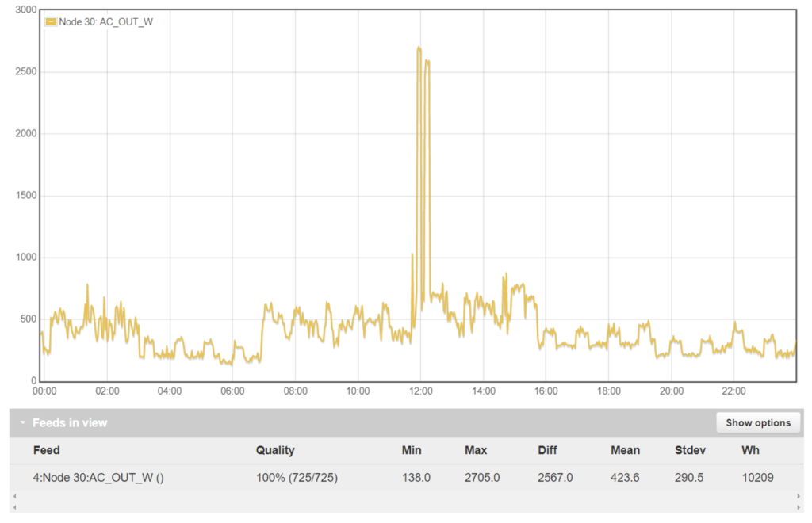Click the yellow legend swatch for Node 30
812x523 pixels.
pos(51,22)
